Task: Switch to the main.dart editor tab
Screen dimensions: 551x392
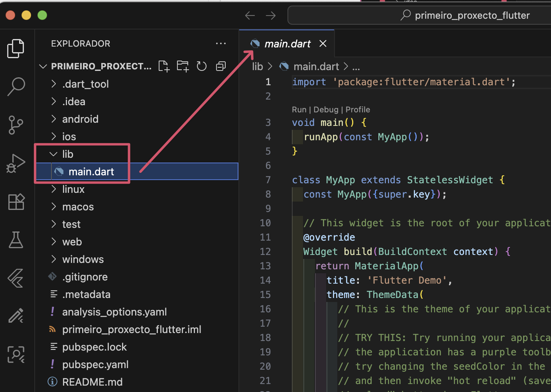Action: (x=287, y=44)
